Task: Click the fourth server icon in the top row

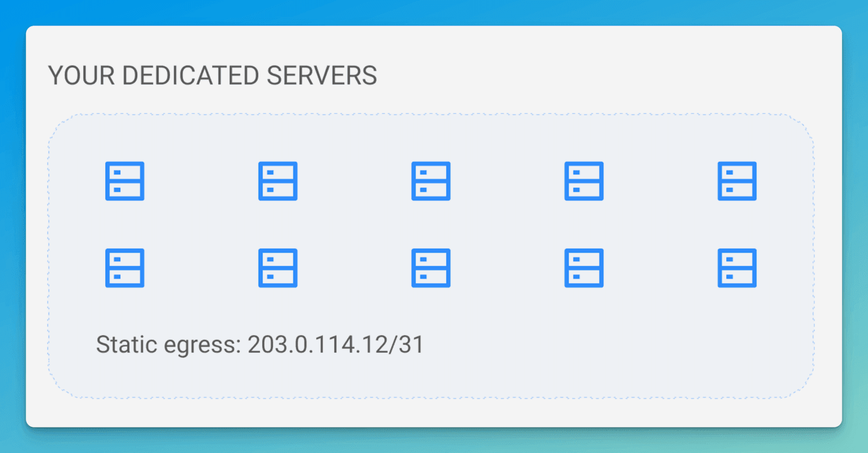Action: click(x=583, y=181)
